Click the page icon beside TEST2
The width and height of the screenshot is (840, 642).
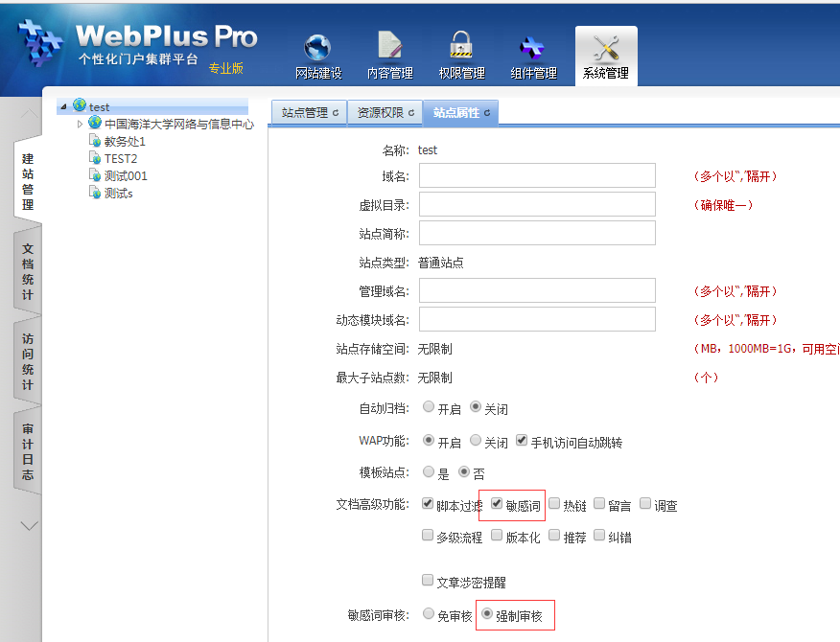pos(94,158)
